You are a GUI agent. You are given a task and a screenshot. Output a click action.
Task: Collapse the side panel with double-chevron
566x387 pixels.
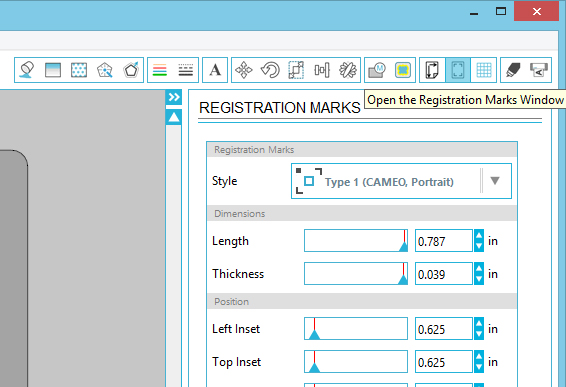pyautogui.click(x=174, y=97)
